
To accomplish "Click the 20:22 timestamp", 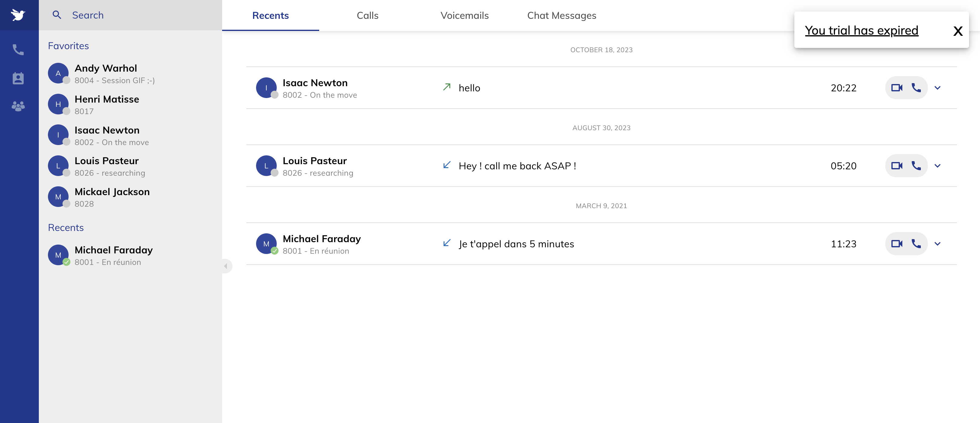I will (843, 88).
